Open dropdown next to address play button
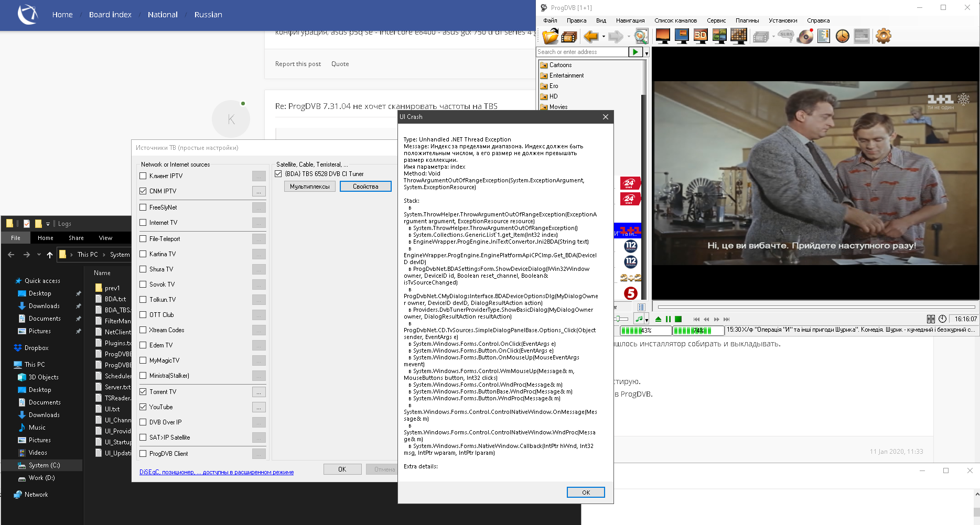This screenshot has height=525, width=980. click(647, 53)
